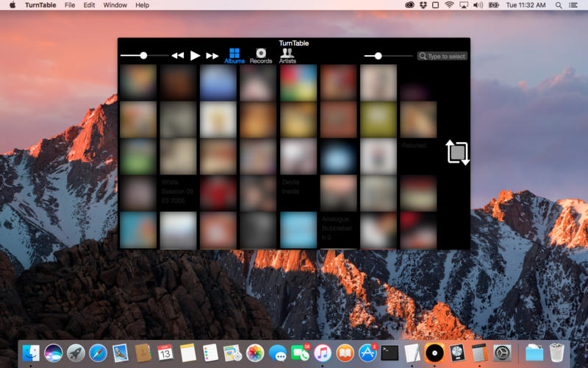This screenshot has width=588, height=368.
Task: Skip back with the rewind button
Action: pos(178,56)
